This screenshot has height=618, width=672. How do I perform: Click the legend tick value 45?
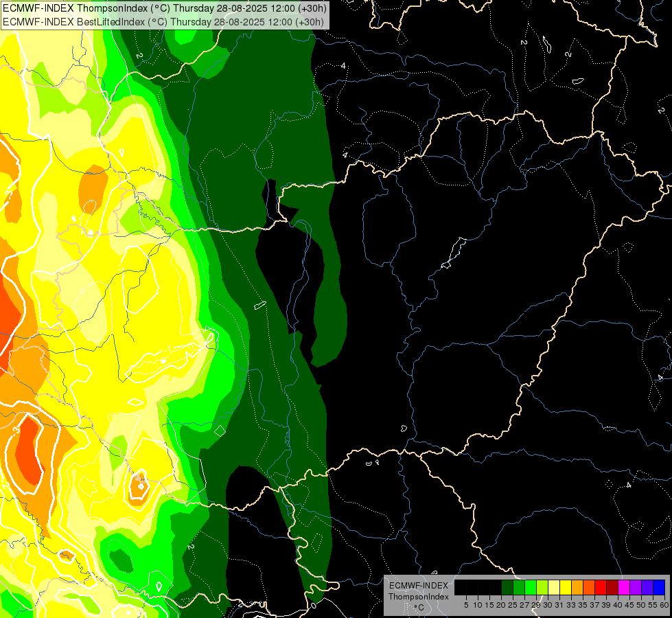[629, 605]
